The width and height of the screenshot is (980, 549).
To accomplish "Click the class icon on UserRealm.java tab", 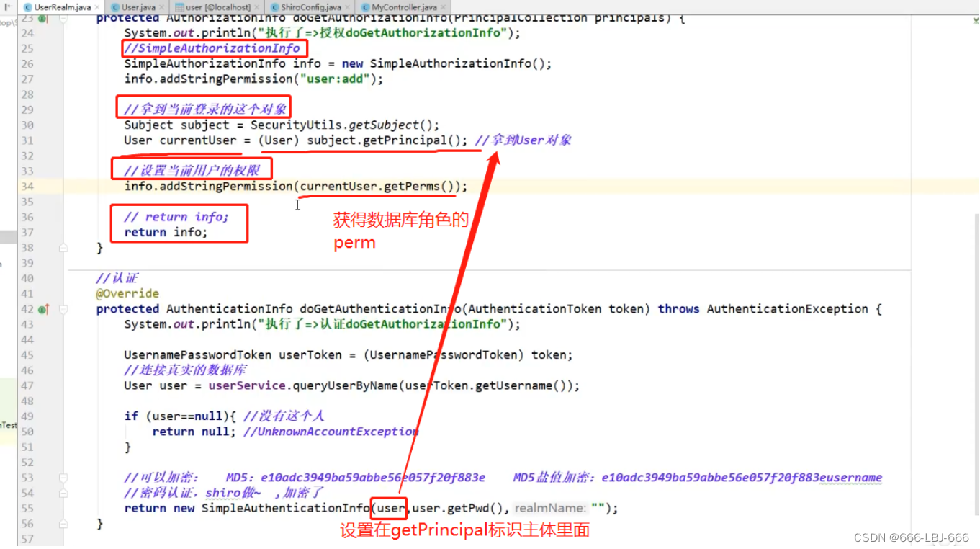I will pos(28,7).
